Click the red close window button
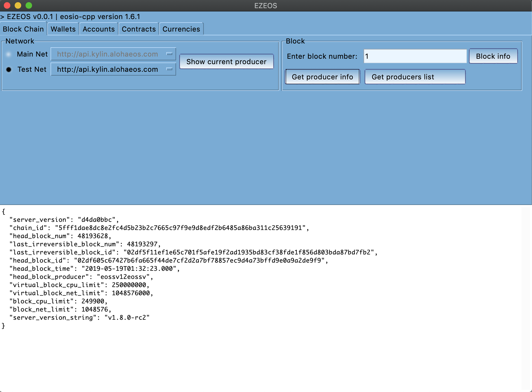Image resolution: width=532 pixels, height=392 pixels. 7,5
